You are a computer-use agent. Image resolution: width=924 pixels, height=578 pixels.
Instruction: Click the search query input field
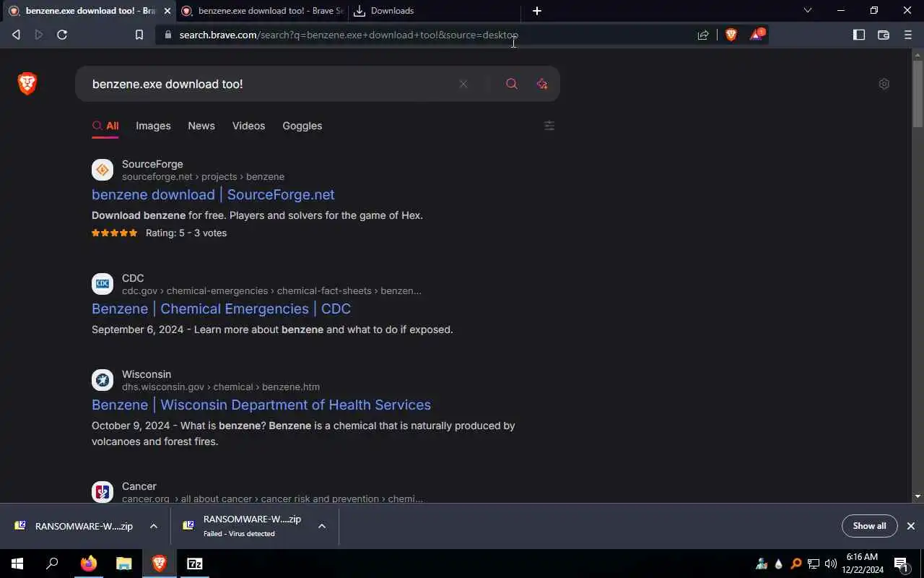(x=271, y=84)
